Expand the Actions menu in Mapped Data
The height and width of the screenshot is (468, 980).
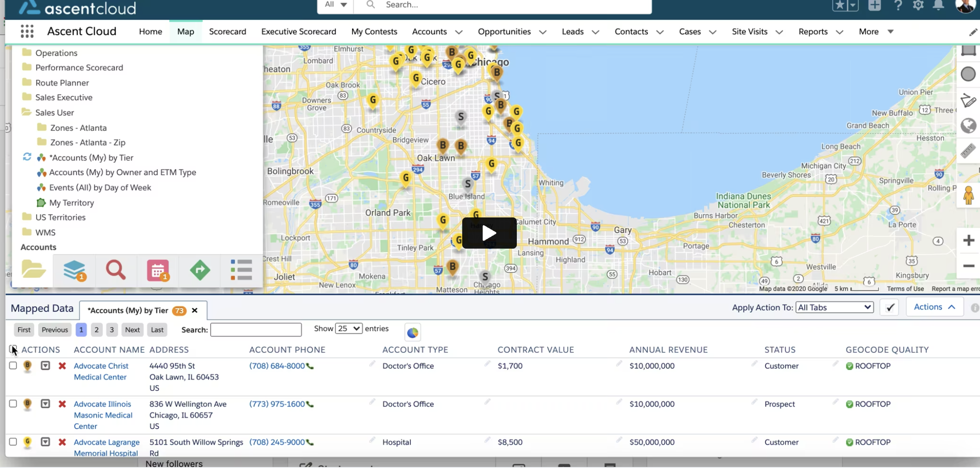[935, 307]
